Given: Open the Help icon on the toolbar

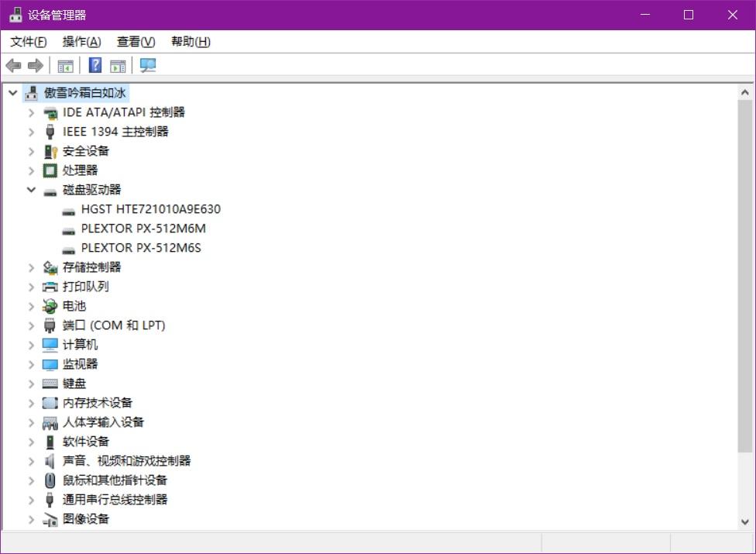Looking at the screenshot, I should point(94,65).
